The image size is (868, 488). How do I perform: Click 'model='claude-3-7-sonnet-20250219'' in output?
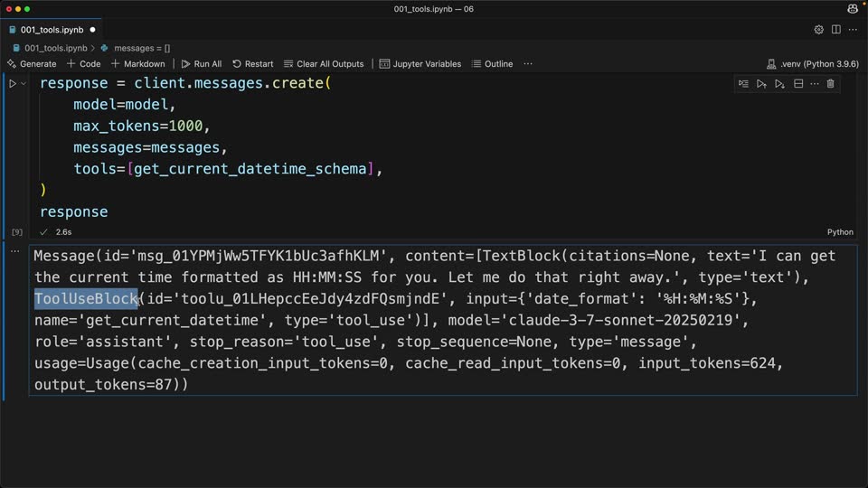point(594,320)
